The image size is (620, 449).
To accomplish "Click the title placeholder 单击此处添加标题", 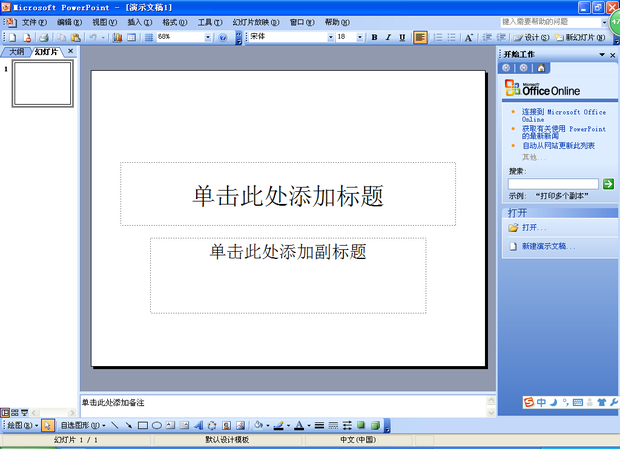I will [288, 194].
